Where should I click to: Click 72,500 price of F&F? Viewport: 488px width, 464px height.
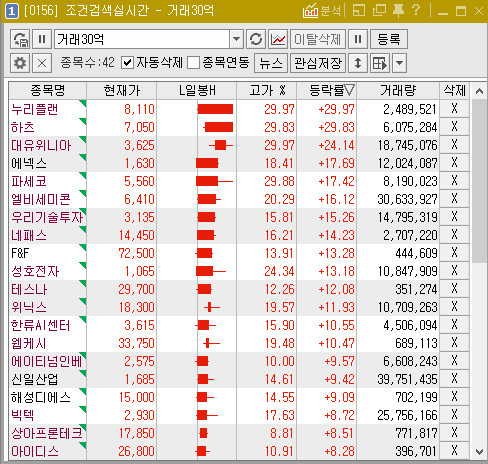pos(136,253)
